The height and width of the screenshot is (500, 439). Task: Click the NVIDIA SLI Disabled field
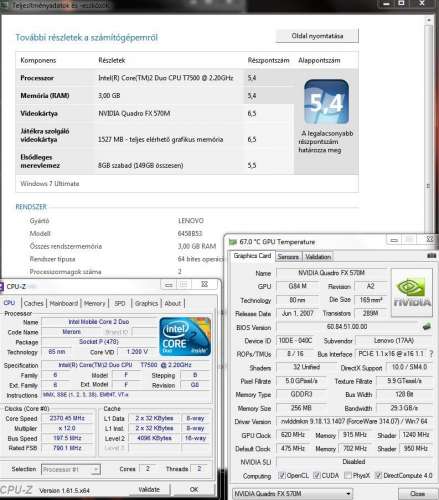[354, 462]
